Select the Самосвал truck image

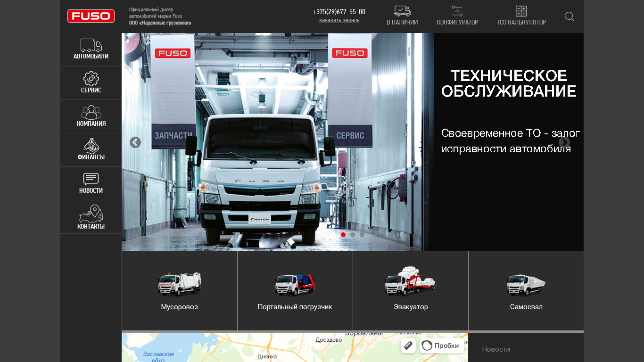[526, 285]
